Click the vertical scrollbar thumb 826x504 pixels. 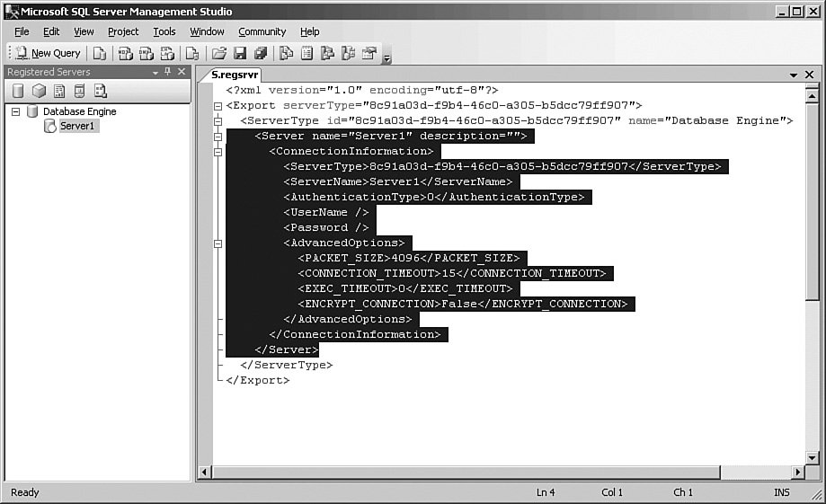click(812, 201)
